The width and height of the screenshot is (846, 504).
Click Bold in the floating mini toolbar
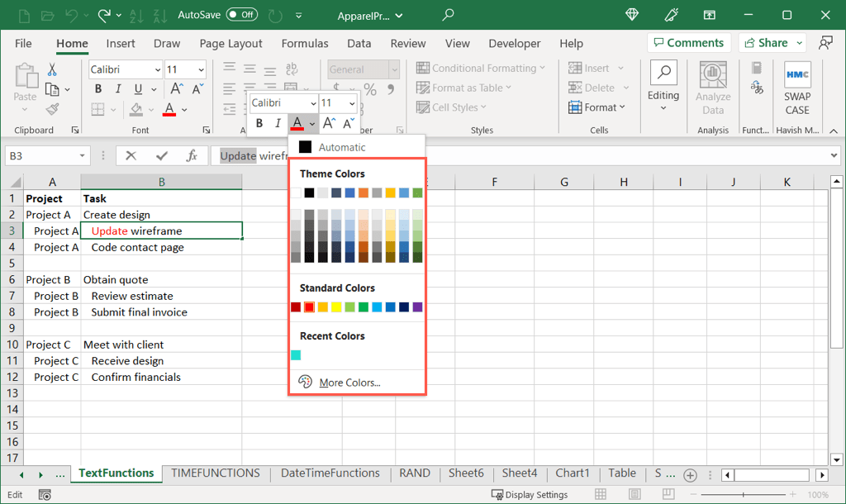coord(259,124)
